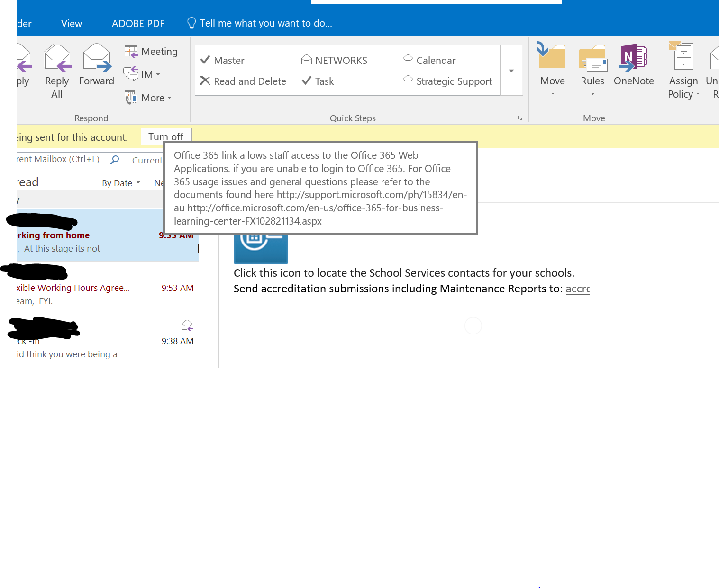Expand the Quick Steps gallery

pos(511,71)
